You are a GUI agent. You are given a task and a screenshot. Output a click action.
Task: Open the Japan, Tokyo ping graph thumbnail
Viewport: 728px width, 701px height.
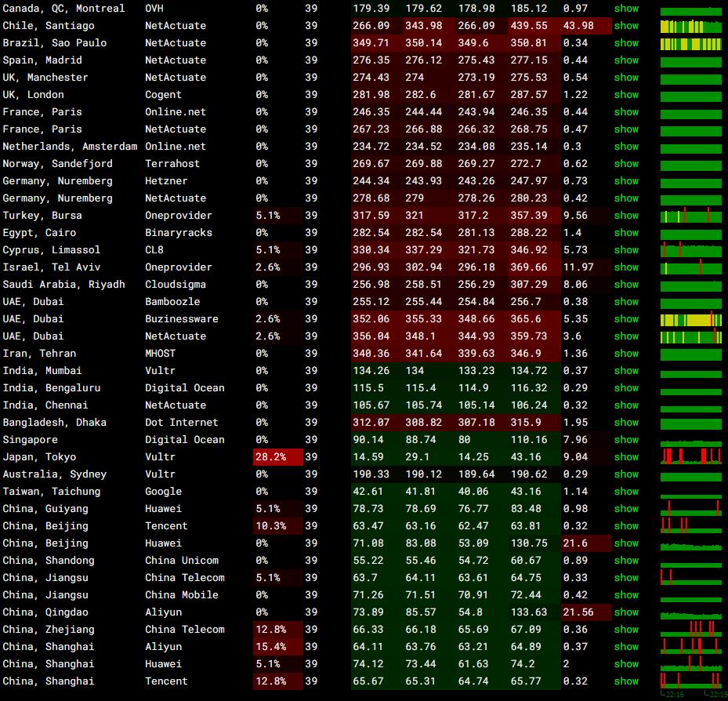coord(690,456)
